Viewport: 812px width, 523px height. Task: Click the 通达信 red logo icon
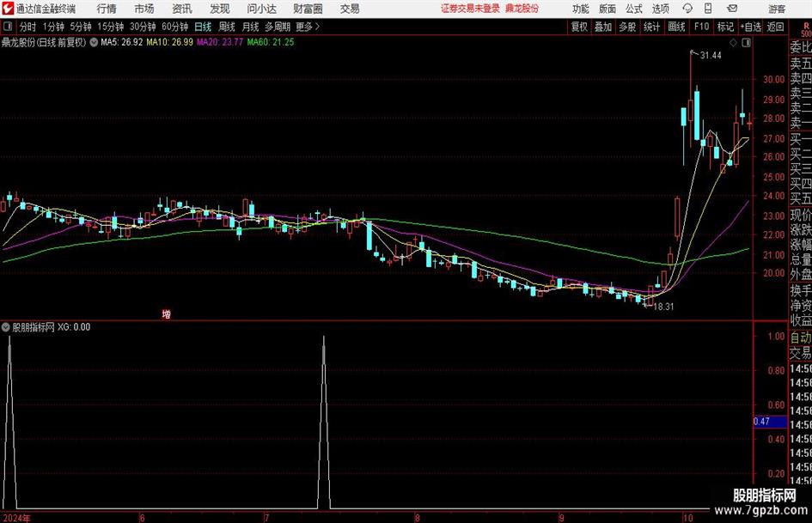pos(8,9)
